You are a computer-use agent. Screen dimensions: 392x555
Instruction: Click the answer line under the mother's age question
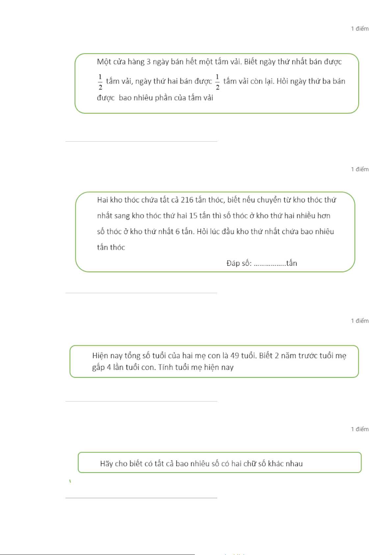coord(141,401)
